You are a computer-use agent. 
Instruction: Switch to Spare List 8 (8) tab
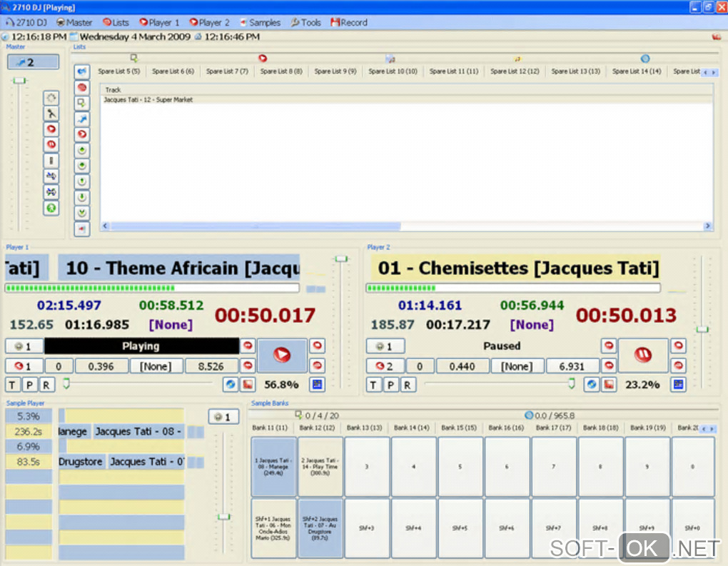(x=281, y=71)
